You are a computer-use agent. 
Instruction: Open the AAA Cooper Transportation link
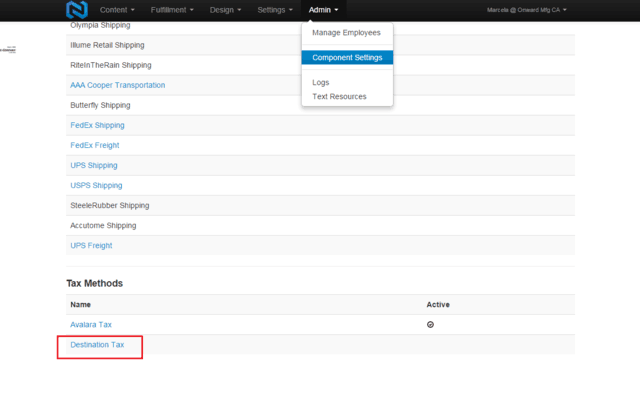118,85
